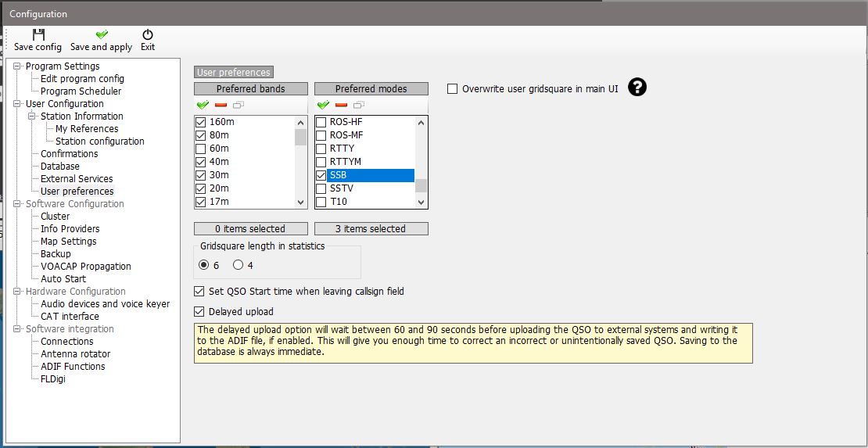Click the black question mark help icon
The height and width of the screenshot is (448, 868).
pos(637,88)
